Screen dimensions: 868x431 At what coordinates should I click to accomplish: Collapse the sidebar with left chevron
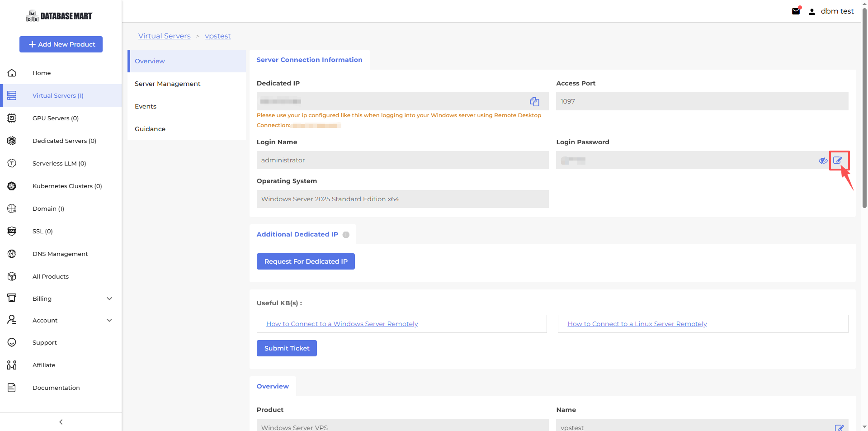point(61,422)
